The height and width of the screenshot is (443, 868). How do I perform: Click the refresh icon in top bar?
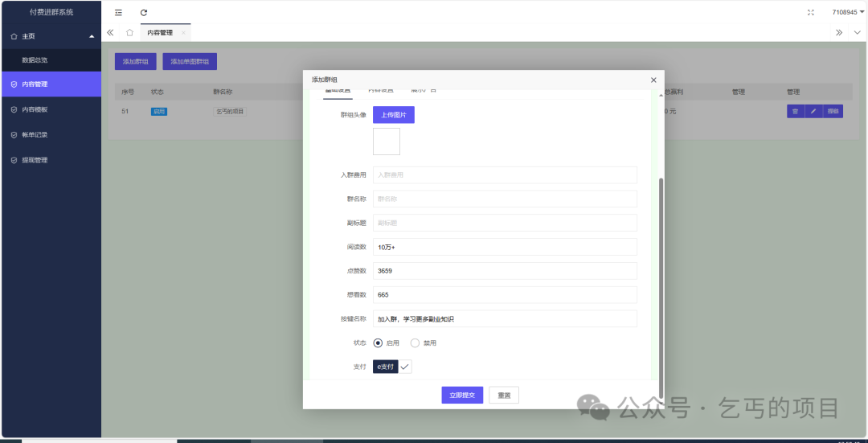click(144, 12)
